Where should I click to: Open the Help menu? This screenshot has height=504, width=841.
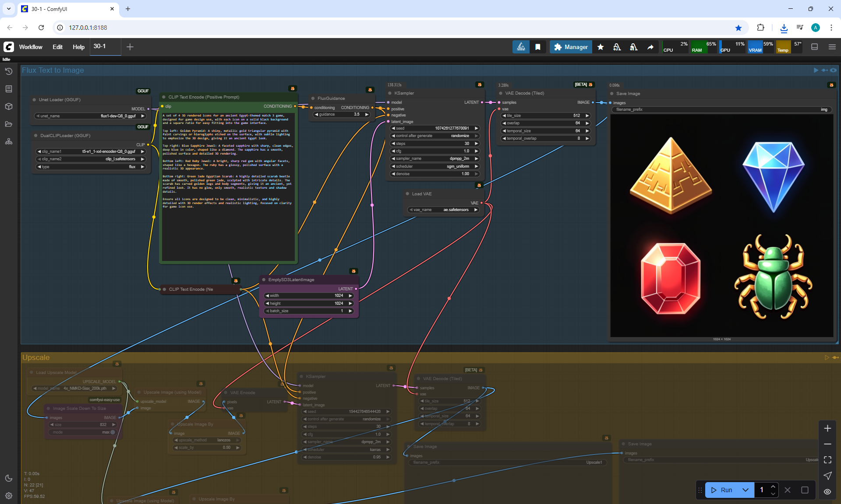click(78, 47)
